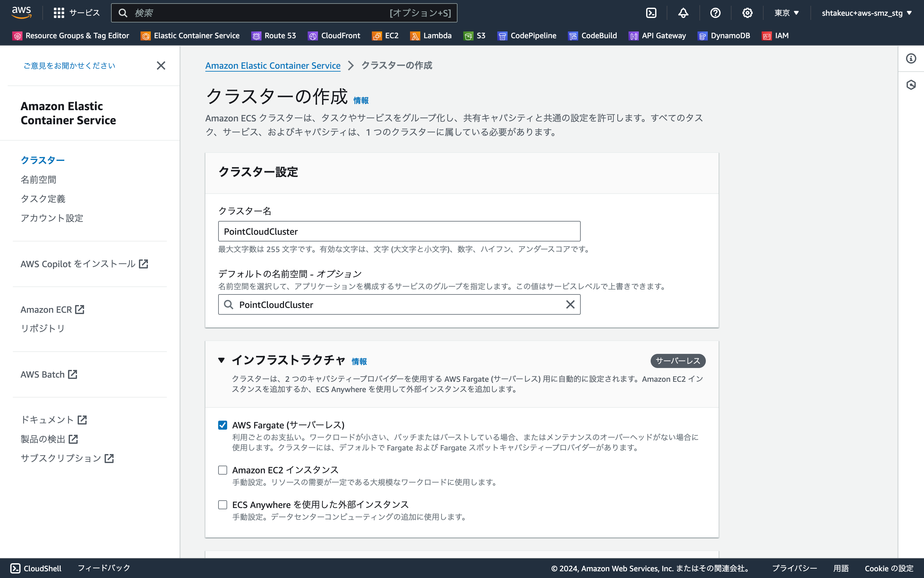Open the notifications bell icon
This screenshot has height=578, width=924.
683,13
